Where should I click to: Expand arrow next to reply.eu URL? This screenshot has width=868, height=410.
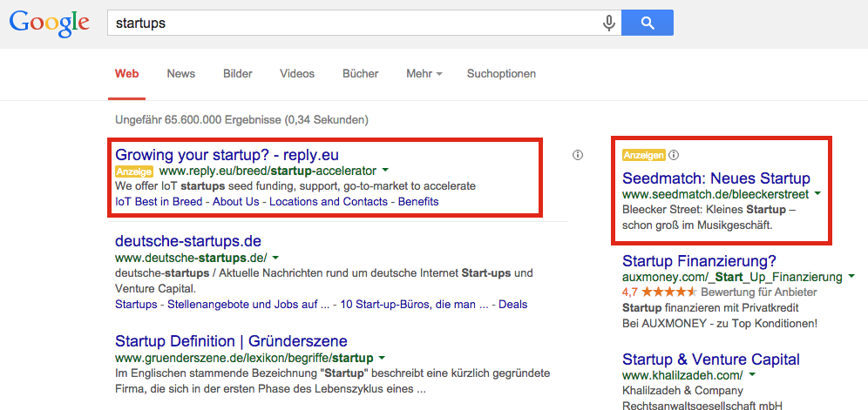[x=385, y=171]
